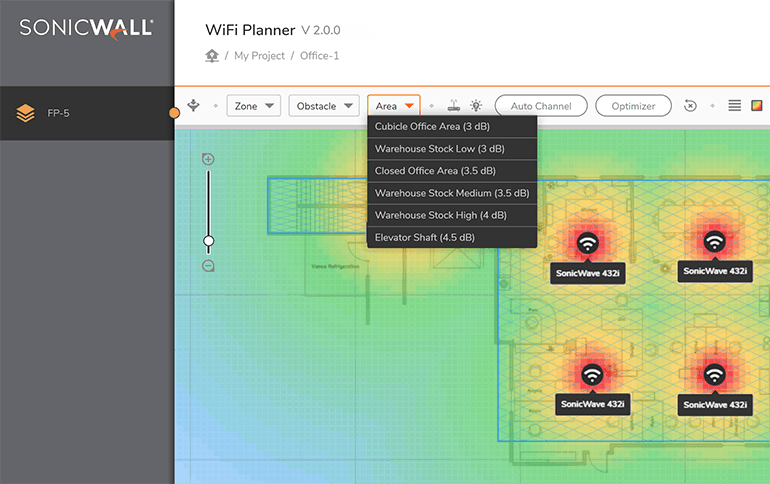Select Cubicle Office Area (3 dB)
Viewport: 770px width, 484px height.
tap(452, 127)
